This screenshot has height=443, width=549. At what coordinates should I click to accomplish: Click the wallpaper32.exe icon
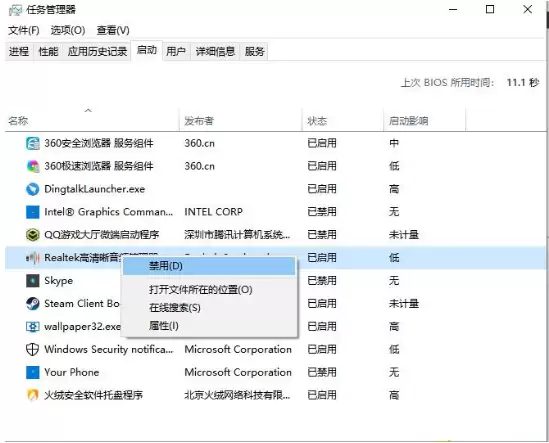tap(33, 326)
